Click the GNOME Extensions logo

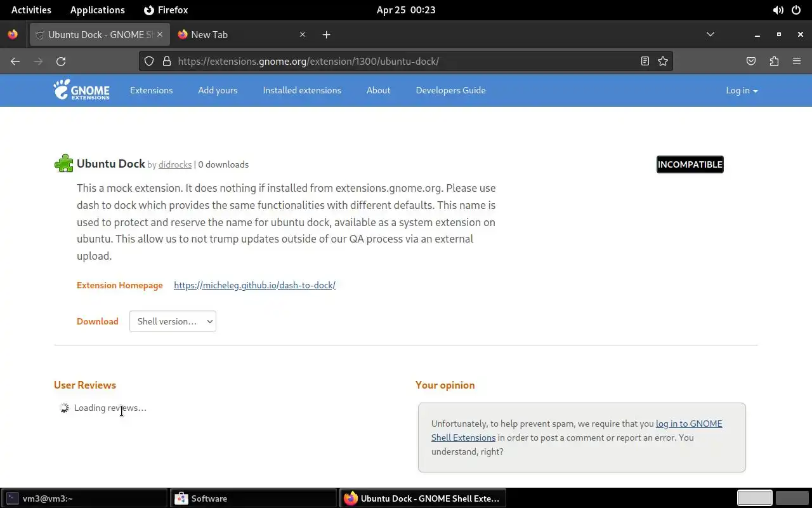(x=81, y=90)
